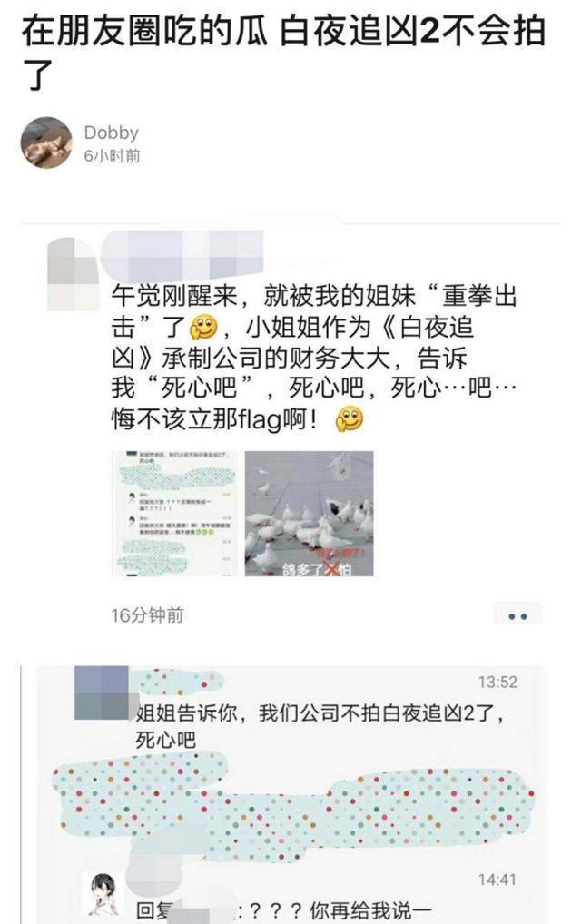Screen dimensions: 581x924
Task: Open the pigeons meme thumbnail
Action: (x=309, y=513)
